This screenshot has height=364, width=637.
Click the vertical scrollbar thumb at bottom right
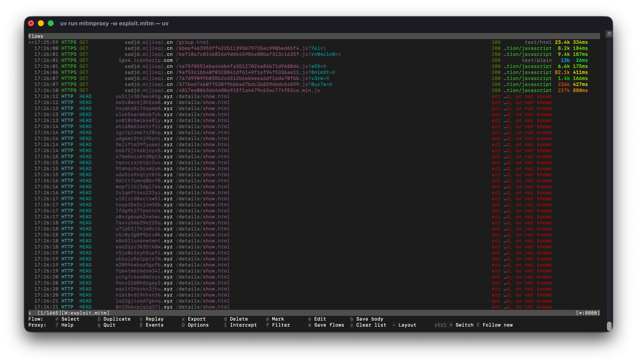tap(609, 326)
